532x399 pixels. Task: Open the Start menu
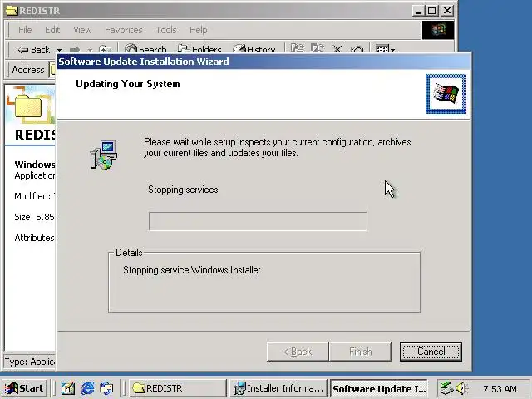click(24, 388)
